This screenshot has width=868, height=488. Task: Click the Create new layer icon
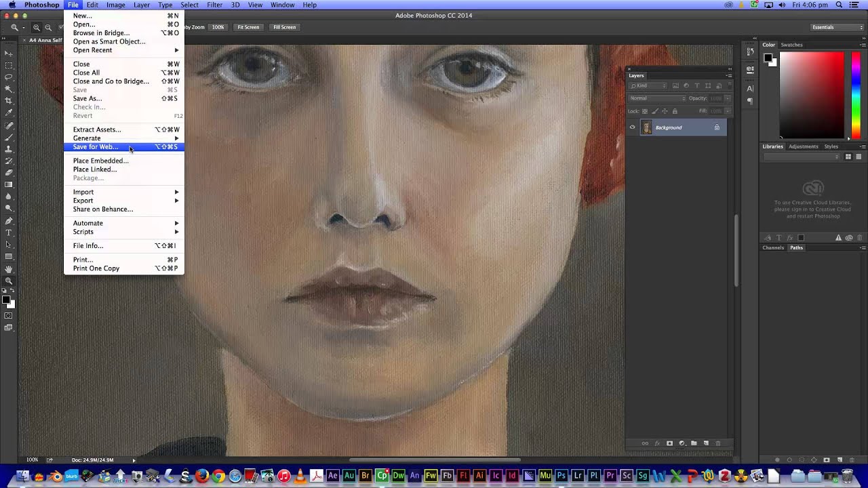coord(706,443)
